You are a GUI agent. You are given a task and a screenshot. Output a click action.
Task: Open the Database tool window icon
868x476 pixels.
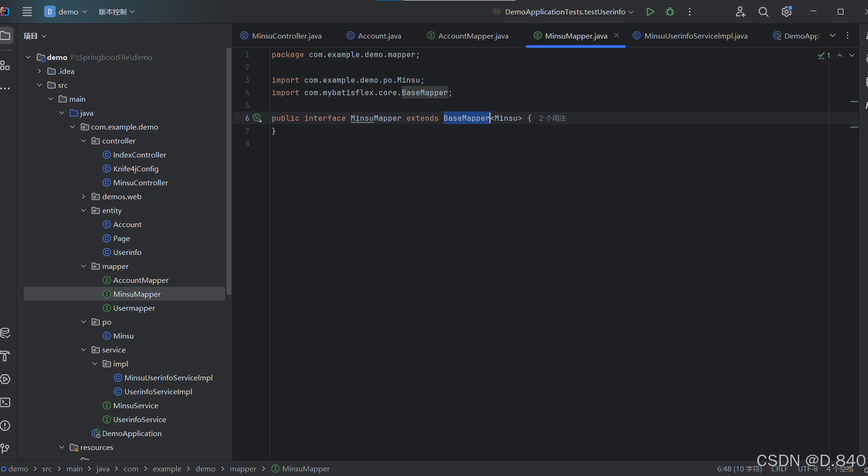tap(6, 333)
